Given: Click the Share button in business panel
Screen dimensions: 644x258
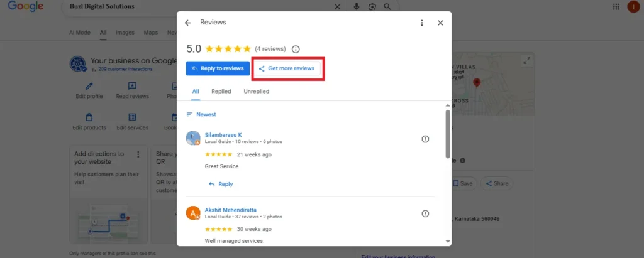Looking at the screenshot, I should (497, 183).
